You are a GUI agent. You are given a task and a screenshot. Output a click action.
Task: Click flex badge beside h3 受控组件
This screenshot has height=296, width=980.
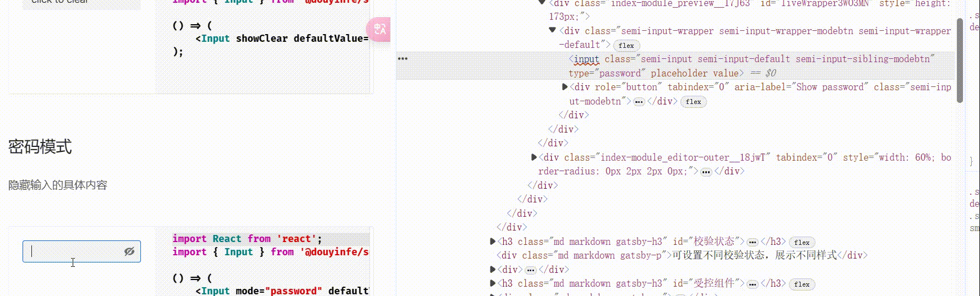tap(802, 284)
